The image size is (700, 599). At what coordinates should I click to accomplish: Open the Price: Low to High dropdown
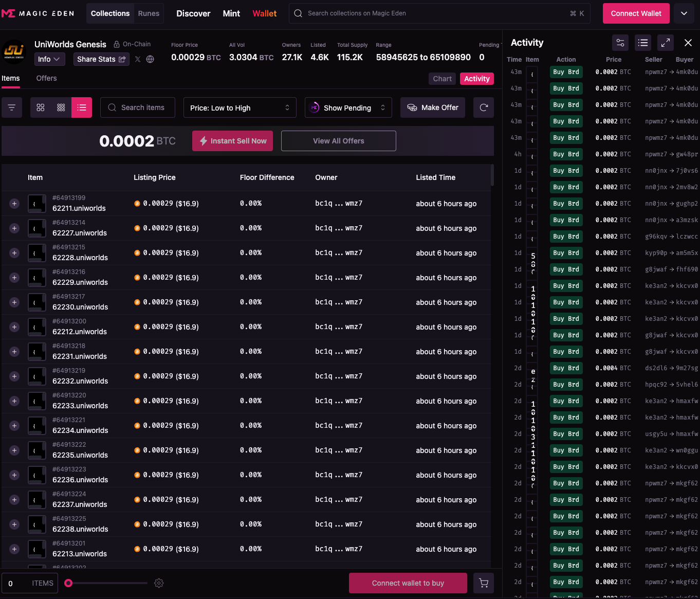click(x=240, y=107)
